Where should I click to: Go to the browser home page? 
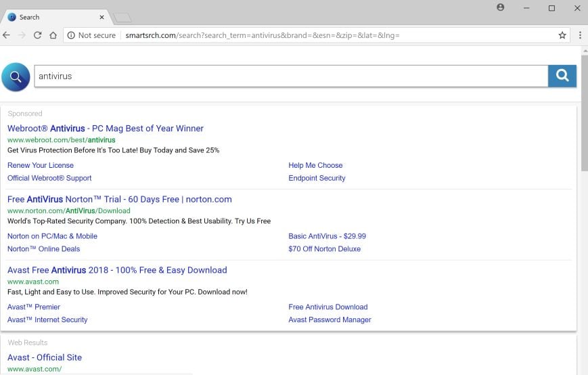[53, 35]
